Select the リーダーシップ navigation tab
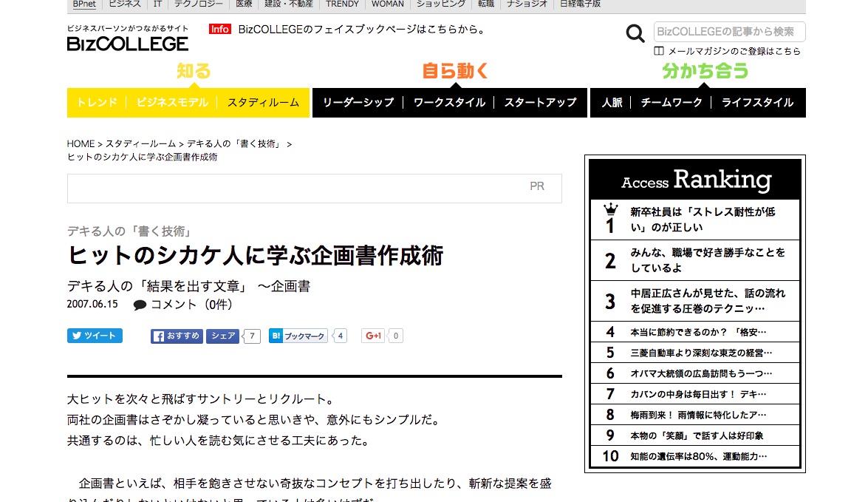 pyautogui.click(x=358, y=103)
